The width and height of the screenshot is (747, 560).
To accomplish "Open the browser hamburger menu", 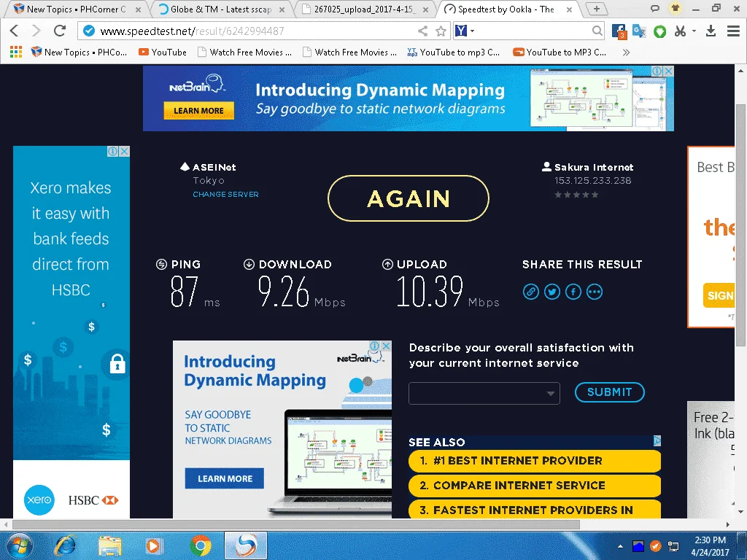I will click(x=733, y=31).
